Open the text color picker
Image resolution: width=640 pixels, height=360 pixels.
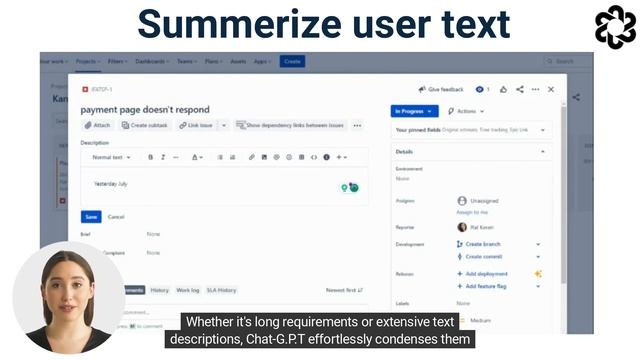(197, 157)
